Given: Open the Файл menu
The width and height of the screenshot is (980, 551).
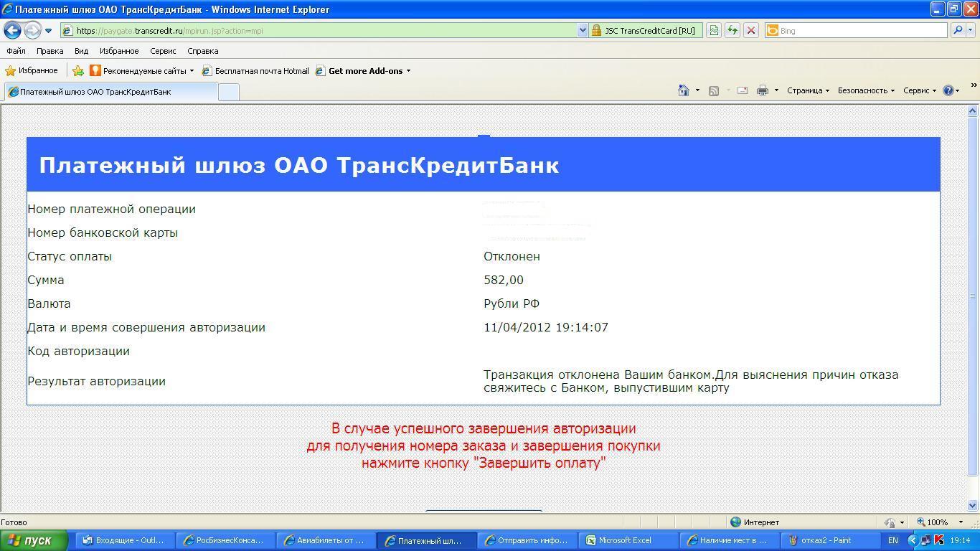Looking at the screenshot, I should (x=16, y=51).
